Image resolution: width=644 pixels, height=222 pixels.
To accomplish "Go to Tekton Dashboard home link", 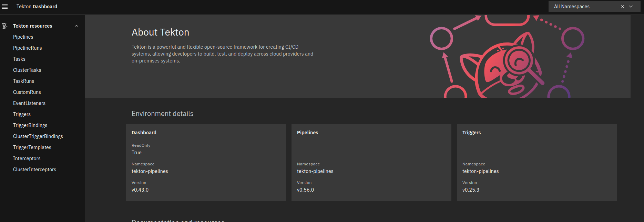I will (37, 7).
